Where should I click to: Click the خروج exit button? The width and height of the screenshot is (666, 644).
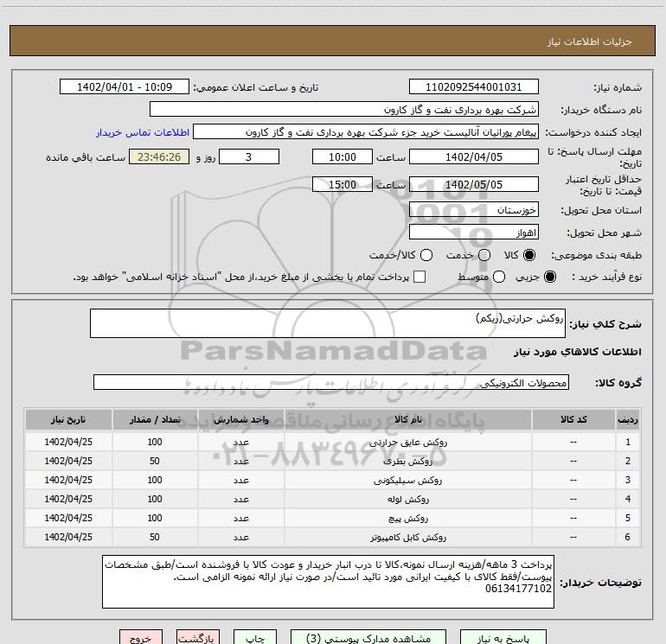[x=141, y=638]
